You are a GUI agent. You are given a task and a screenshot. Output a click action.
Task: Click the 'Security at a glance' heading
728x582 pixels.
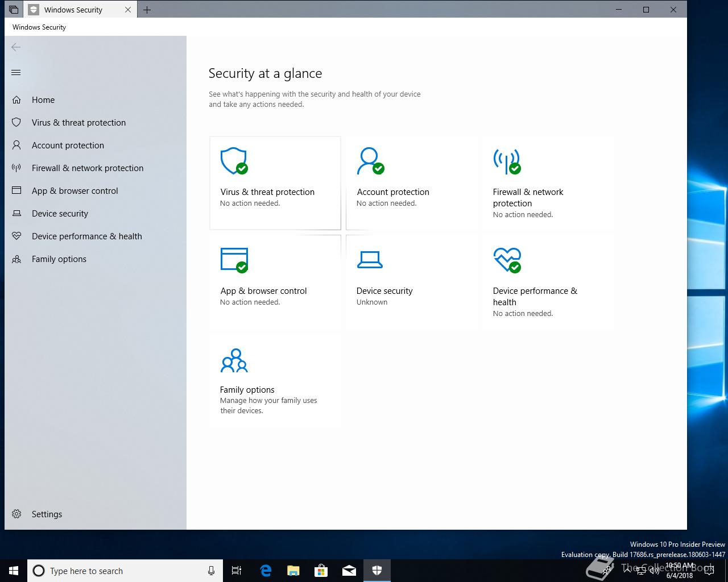[x=265, y=73]
